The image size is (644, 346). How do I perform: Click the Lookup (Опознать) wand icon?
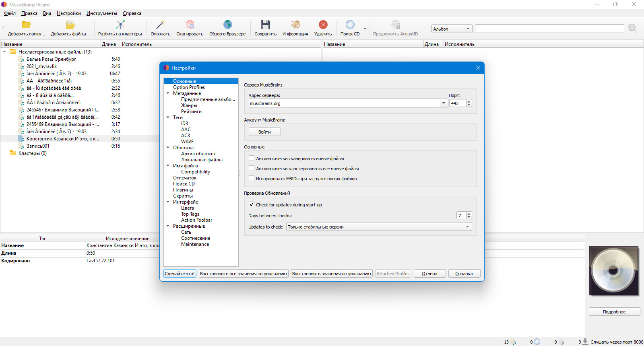(x=161, y=25)
